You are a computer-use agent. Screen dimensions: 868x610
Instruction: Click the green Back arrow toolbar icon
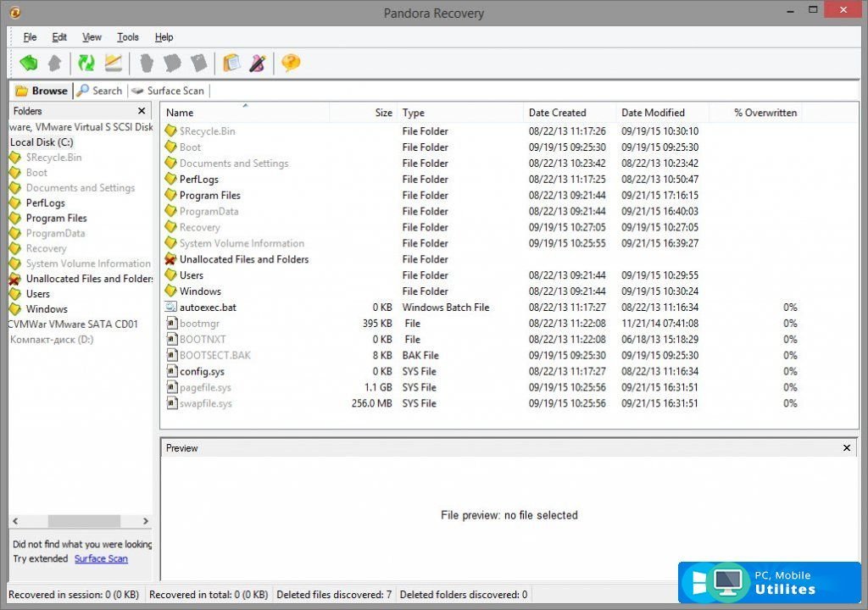coord(29,63)
